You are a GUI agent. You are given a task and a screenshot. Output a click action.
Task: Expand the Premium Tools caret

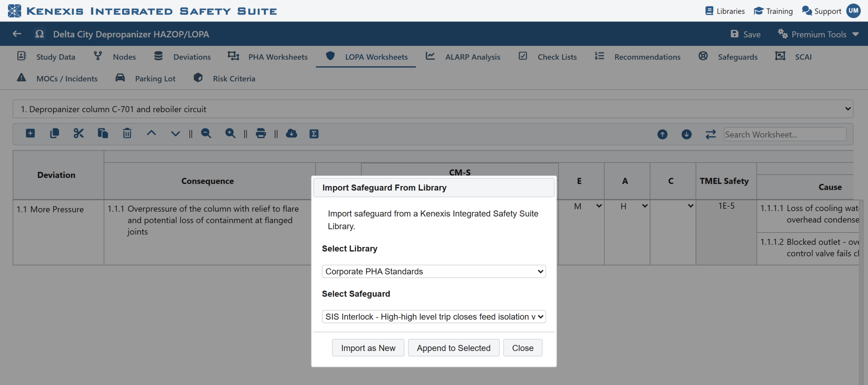pyautogui.click(x=855, y=34)
